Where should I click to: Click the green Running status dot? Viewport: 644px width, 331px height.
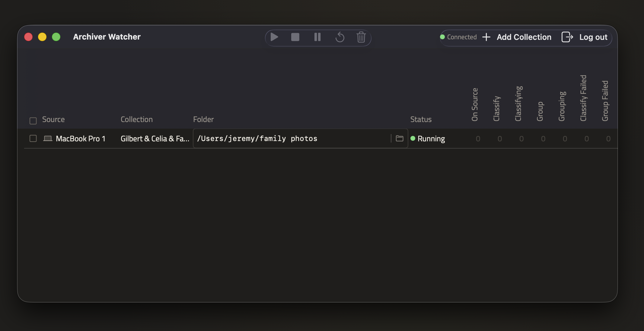pos(413,138)
